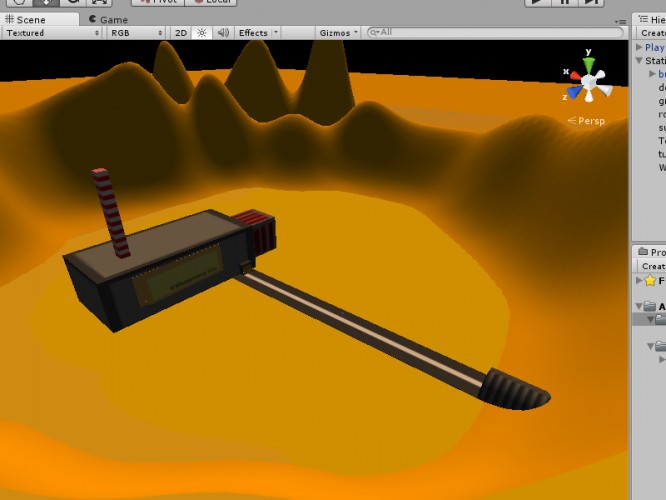Toggle scene audio speaker icon
The height and width of the screenshot is (500, 666).
[223, 33]
